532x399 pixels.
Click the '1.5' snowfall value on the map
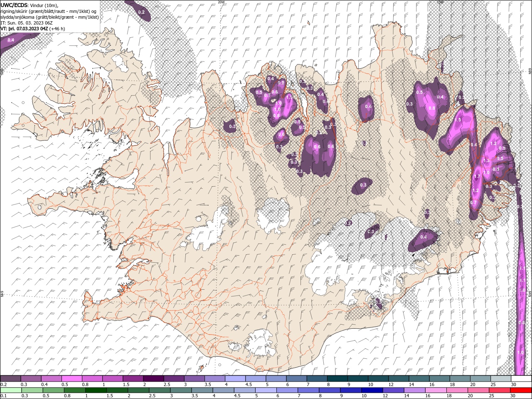coord(458,120)
